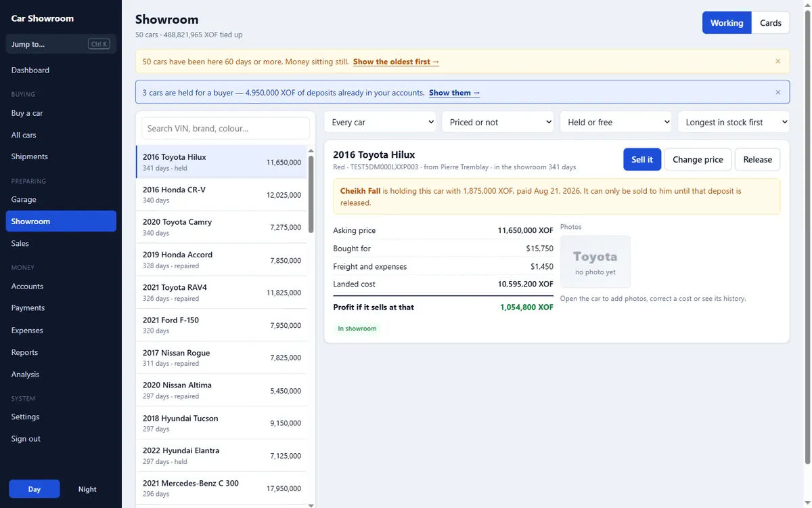
Task: Open Reports in the sidebar
Action: (x=61, y=352)
